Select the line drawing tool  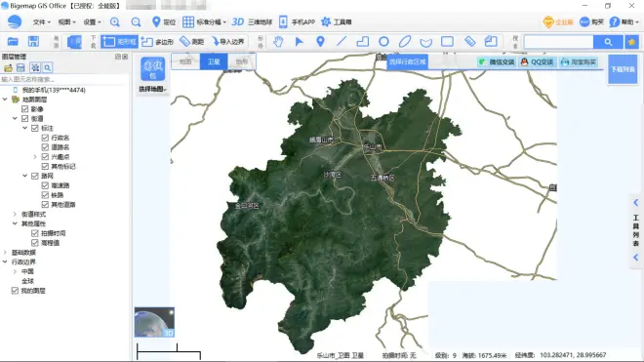342,42
